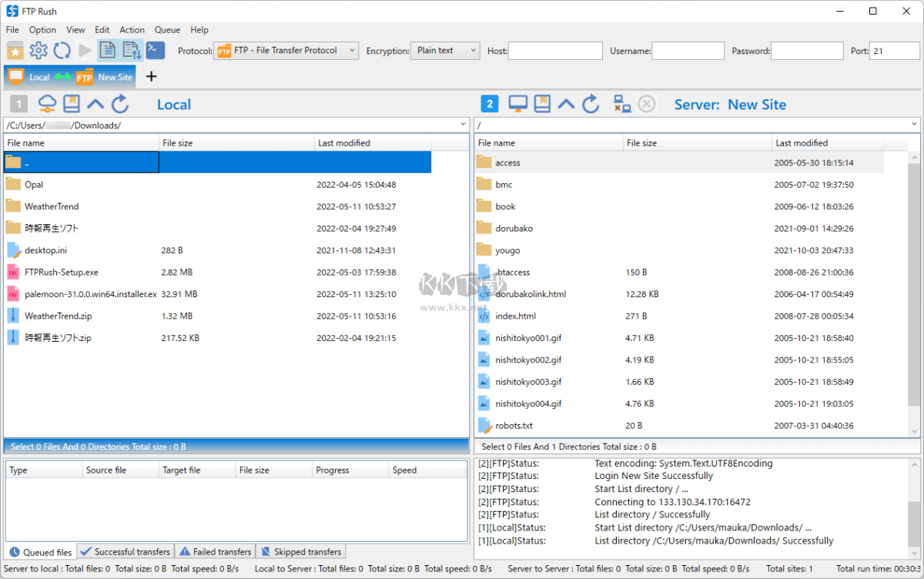Click the Host input field
Image resolution: width=924 pixels, height=579 pixels.
pyautogui.click(x=555, y=51)
